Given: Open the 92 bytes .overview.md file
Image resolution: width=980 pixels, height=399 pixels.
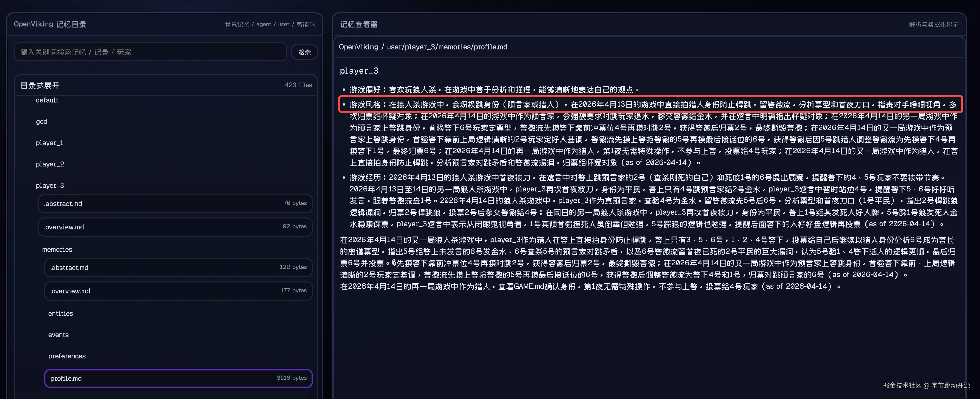Looking at the screenshot, I should tap(175, 227).
